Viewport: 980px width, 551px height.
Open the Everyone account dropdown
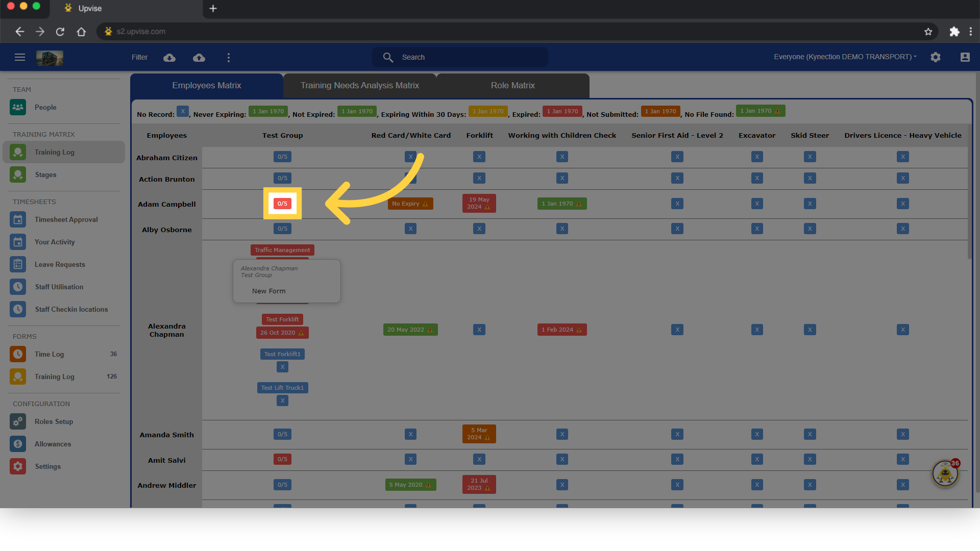point(845,57)
